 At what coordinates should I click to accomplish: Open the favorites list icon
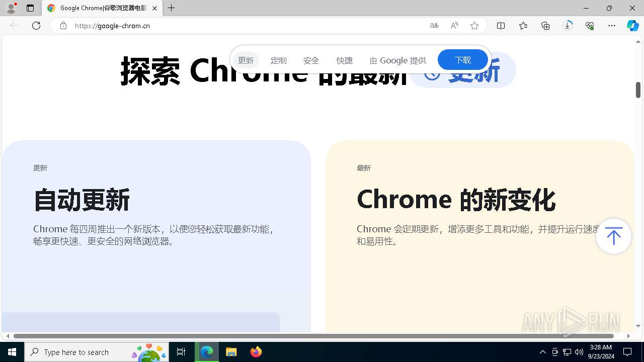[523, 26]
